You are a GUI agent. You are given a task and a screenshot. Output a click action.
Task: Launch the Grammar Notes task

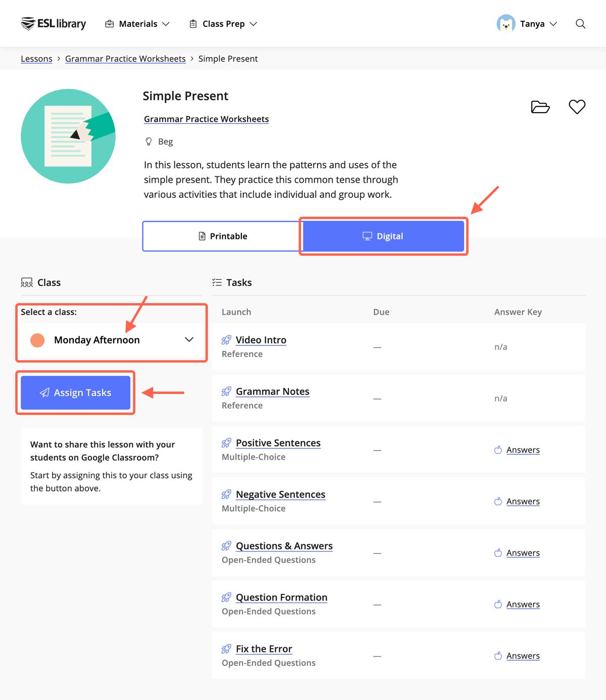[272, 391]
